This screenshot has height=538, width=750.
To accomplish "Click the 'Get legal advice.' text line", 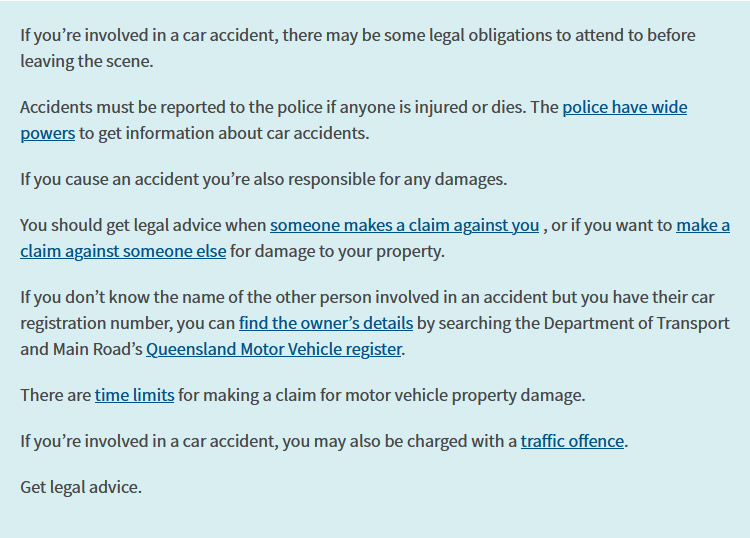I will click(81, 487).
